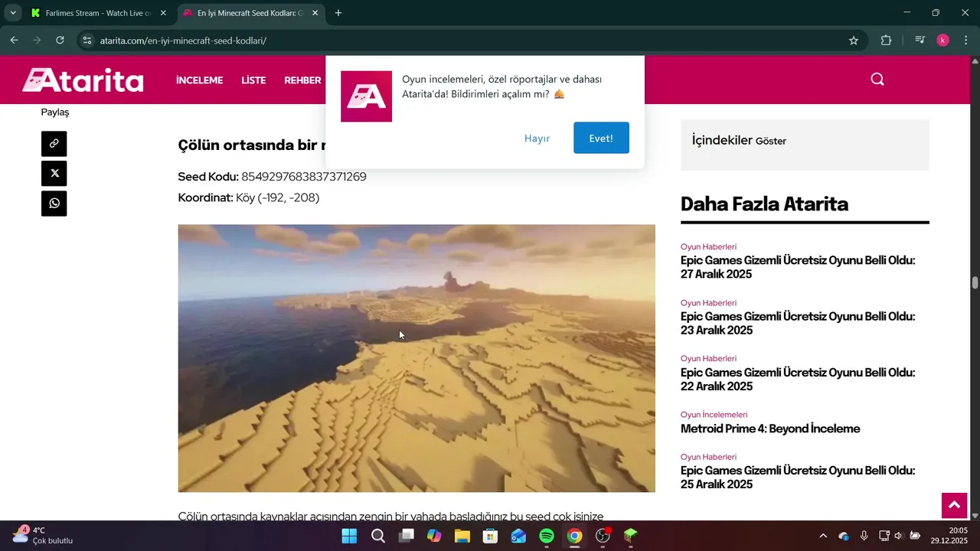The image size is (980, 551).
Task: Select the En İyi Minecraft Seed Kodları tab
Action: coord(250,13)
